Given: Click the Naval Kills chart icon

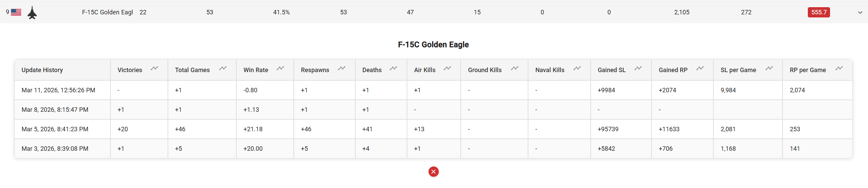Looking at the screenshot, I should [577, 68].
